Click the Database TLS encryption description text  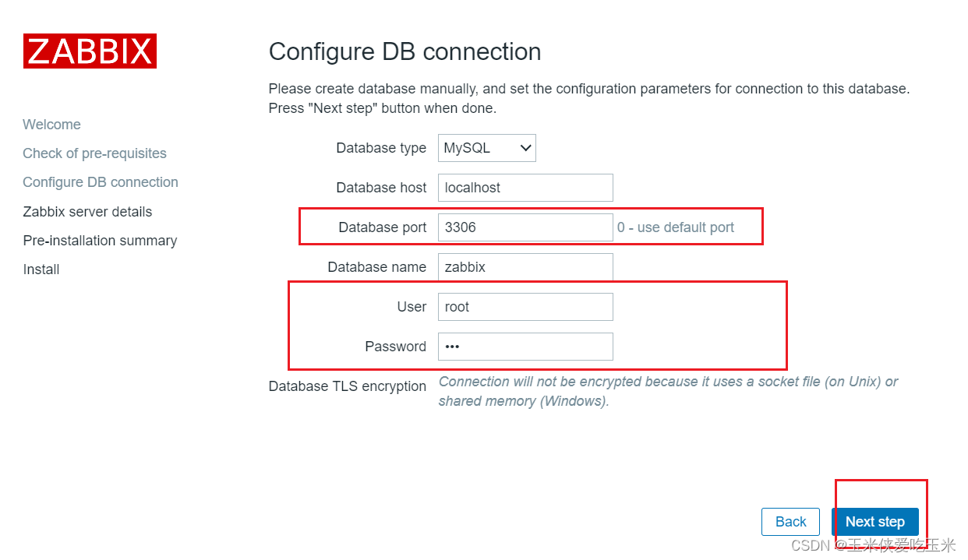[x=668, y=391]
